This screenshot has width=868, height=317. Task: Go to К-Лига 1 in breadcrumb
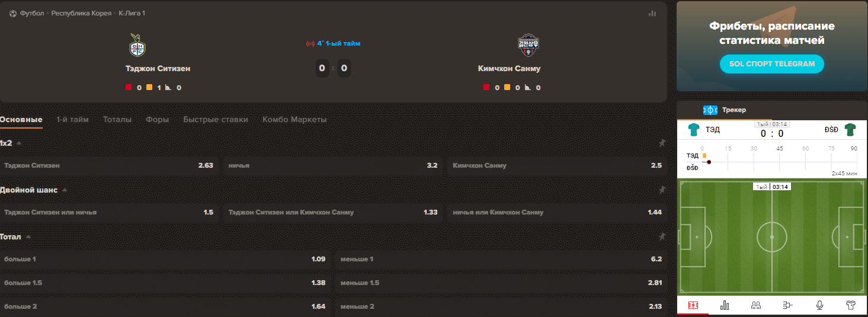(132, 13)
